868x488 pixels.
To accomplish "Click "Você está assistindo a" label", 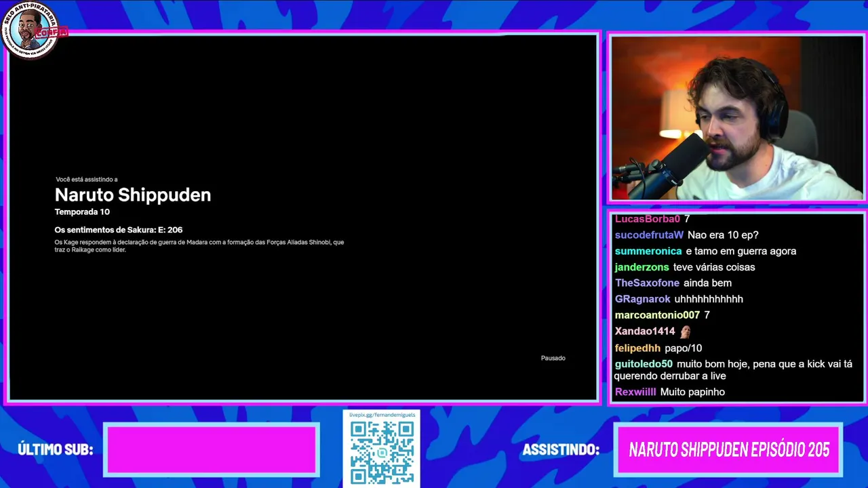I will (87, 180).
